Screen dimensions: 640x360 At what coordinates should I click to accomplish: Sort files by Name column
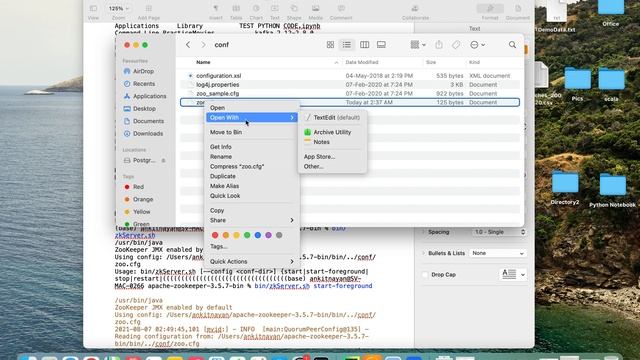click(x=203, y=62)
